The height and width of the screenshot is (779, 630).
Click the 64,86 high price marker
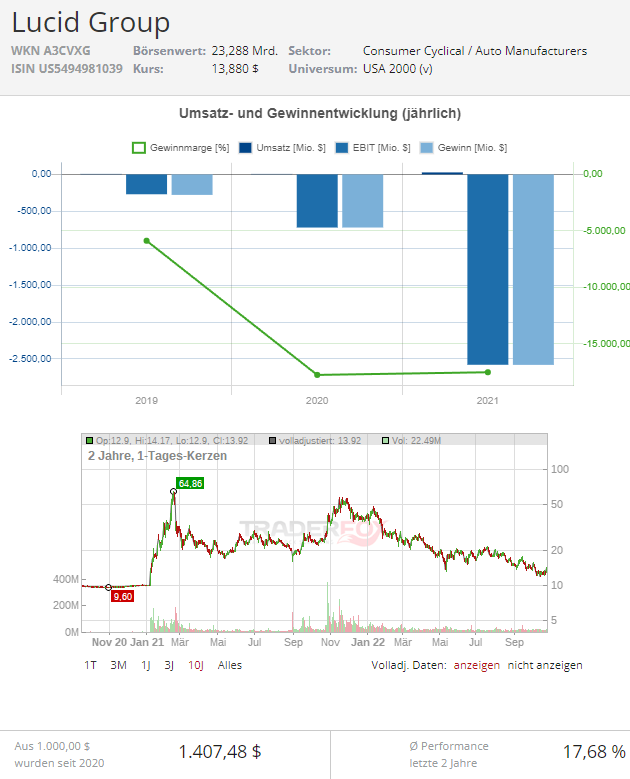(190, 483)
